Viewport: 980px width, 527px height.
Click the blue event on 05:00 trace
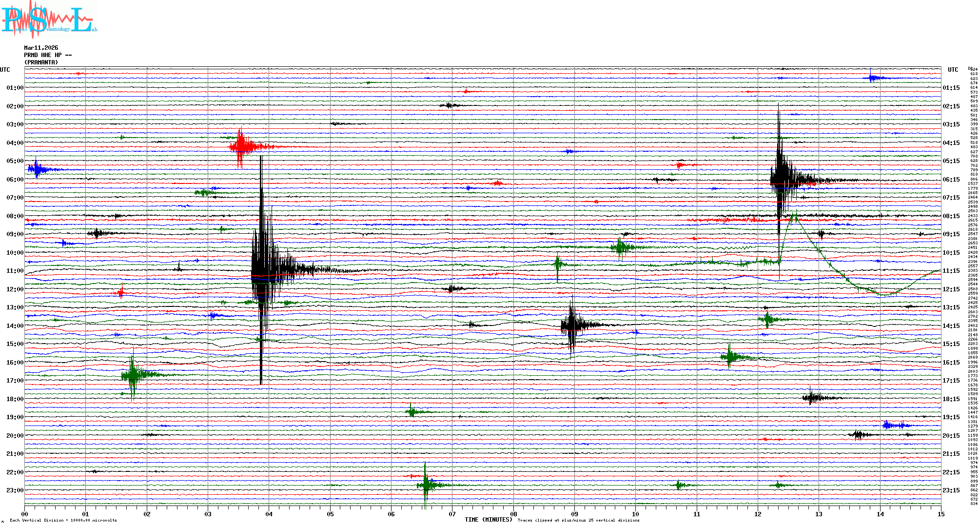click(x=37, y=169)
